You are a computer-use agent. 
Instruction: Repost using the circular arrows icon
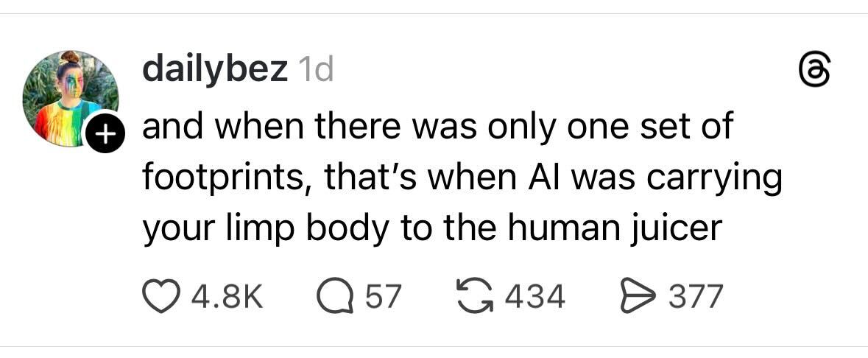pyautogui.click(x=477, y=296)
